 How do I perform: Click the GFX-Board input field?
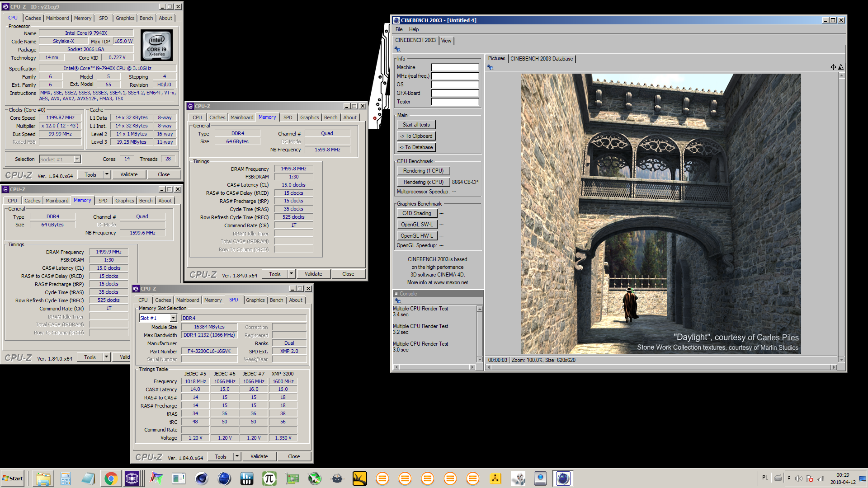455,94
